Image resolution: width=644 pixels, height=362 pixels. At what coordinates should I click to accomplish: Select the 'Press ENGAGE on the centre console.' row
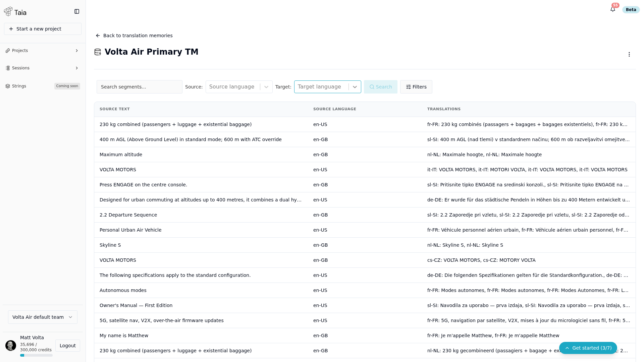point(365,185)
